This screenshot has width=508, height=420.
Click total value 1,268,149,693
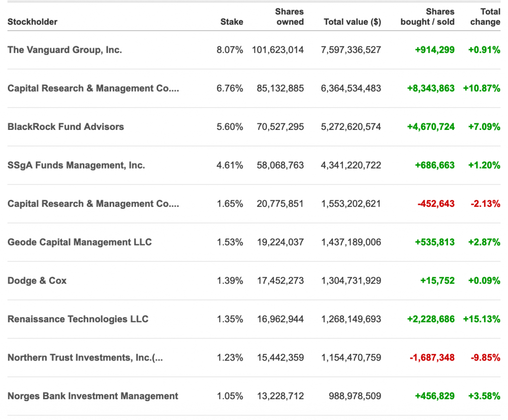point(351,319)
